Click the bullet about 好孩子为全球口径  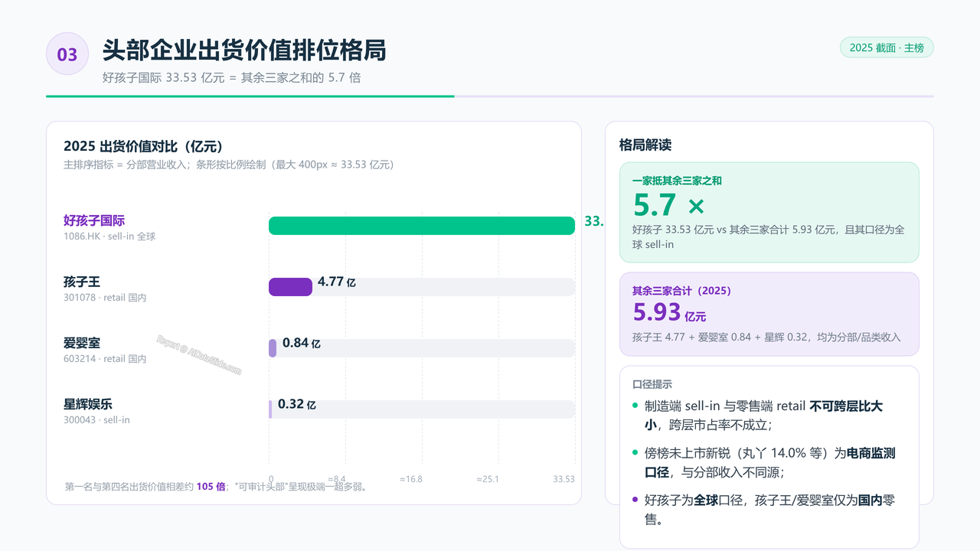tap(769, 510)
